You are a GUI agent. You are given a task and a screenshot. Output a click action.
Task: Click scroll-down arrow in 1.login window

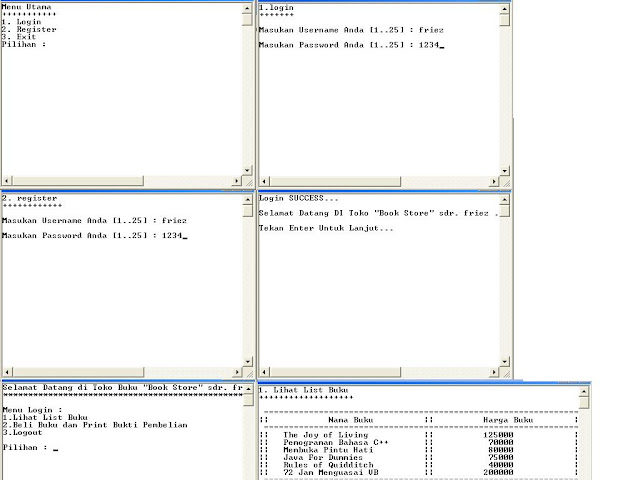pyautogui.click(x=504, y=171)
